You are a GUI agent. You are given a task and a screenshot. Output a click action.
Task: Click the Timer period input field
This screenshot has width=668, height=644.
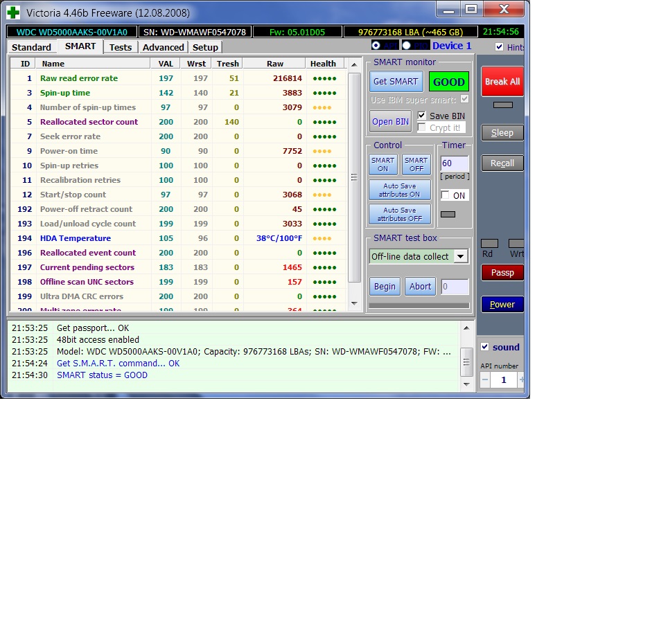coord(455,163)
